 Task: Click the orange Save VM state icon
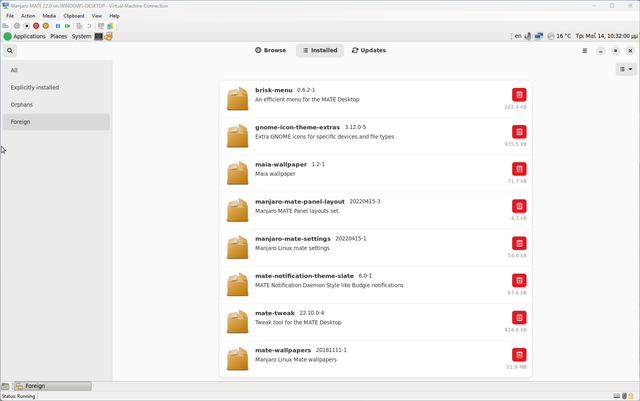46,26
